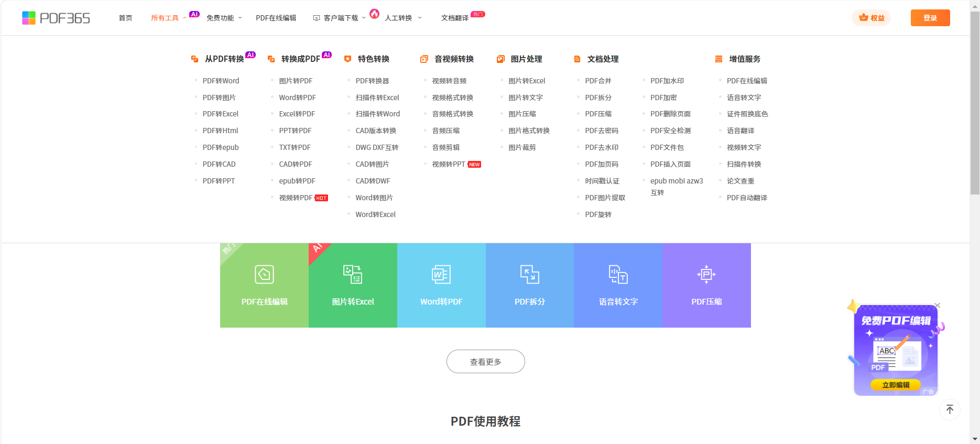Click the PDF拆分 tile icon

[x=530, y=274]
